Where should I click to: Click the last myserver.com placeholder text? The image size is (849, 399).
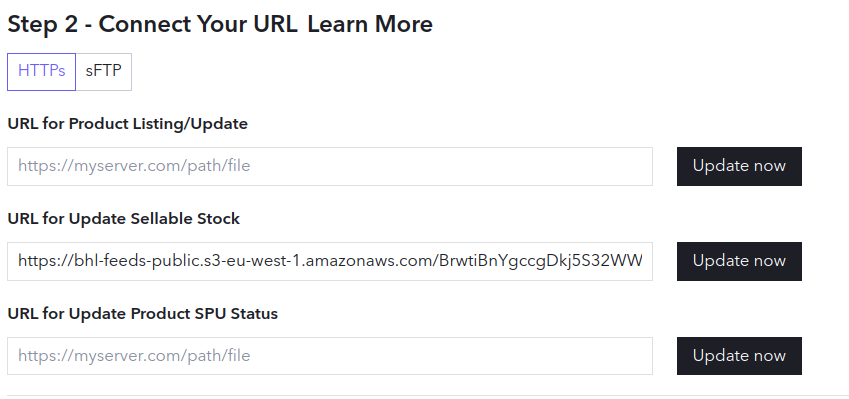pyautogui.click(x=134, y=356)
